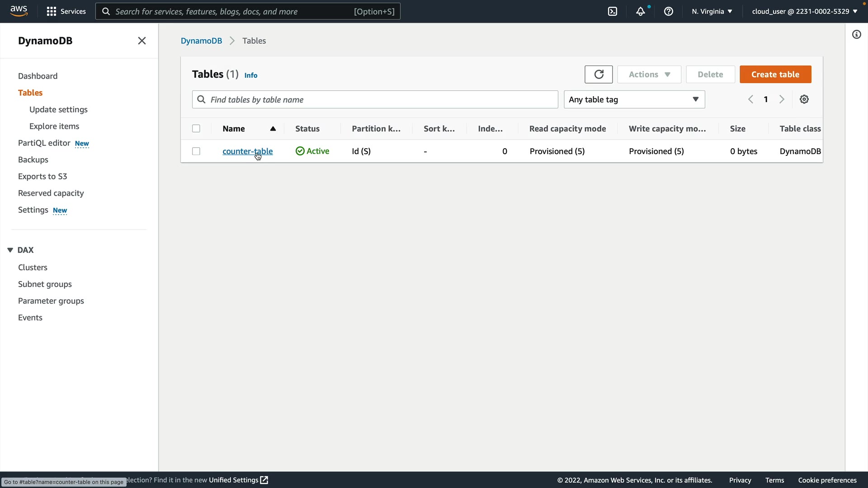
Task: Select all tables with header checkbox
Action: pos(196,129)
